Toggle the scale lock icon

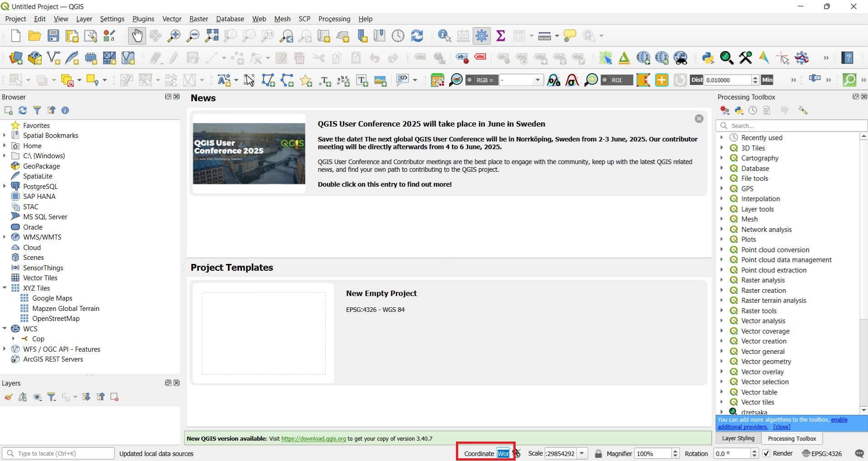[x=598, y=453]
